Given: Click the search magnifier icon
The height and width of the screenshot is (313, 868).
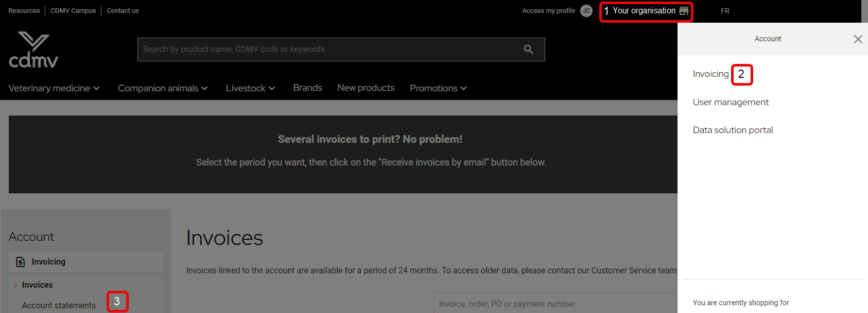Looking at the screenshot, I should (528, 50).
